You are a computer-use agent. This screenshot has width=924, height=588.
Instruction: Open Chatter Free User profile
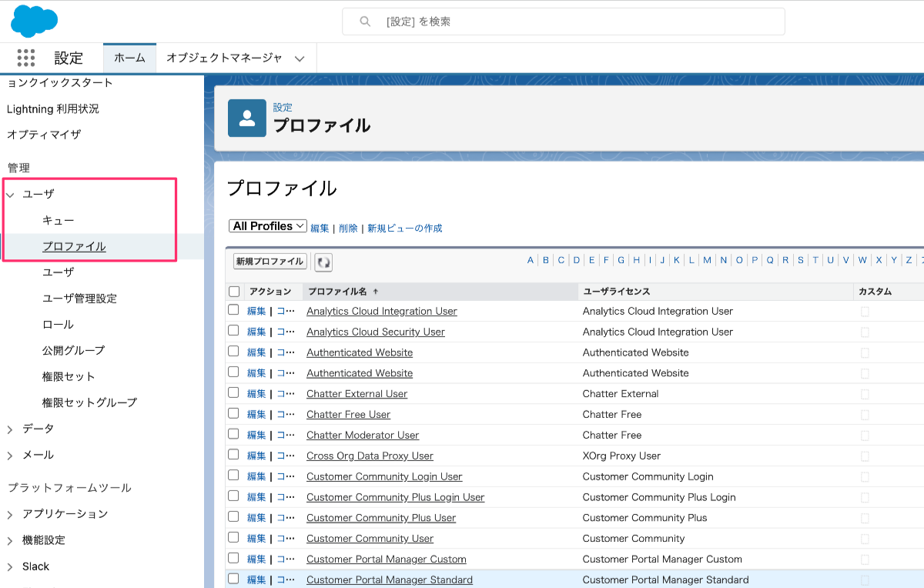(349, 414)
